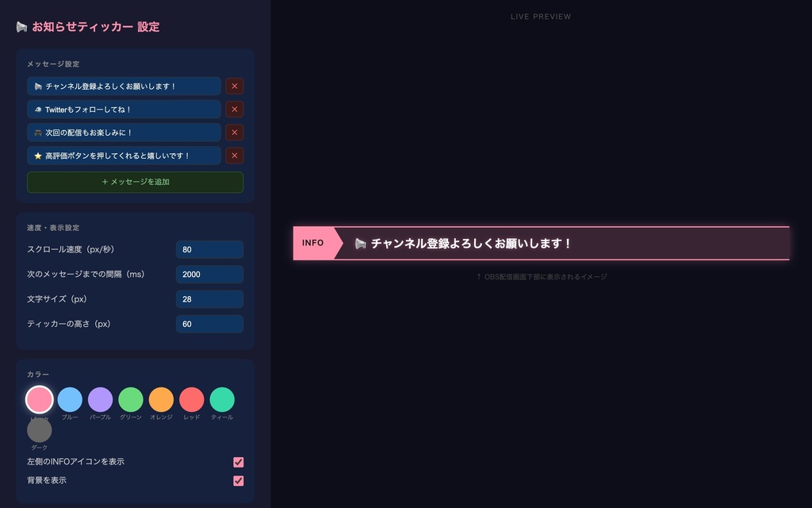The width and height of the screenshot is (812, 508).
Task: Click the INFO badge on the preview ticker
Action: click(313, 243)
